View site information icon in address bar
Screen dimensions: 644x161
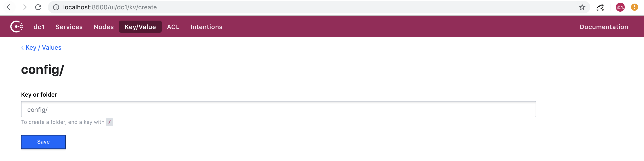[56, 7]
